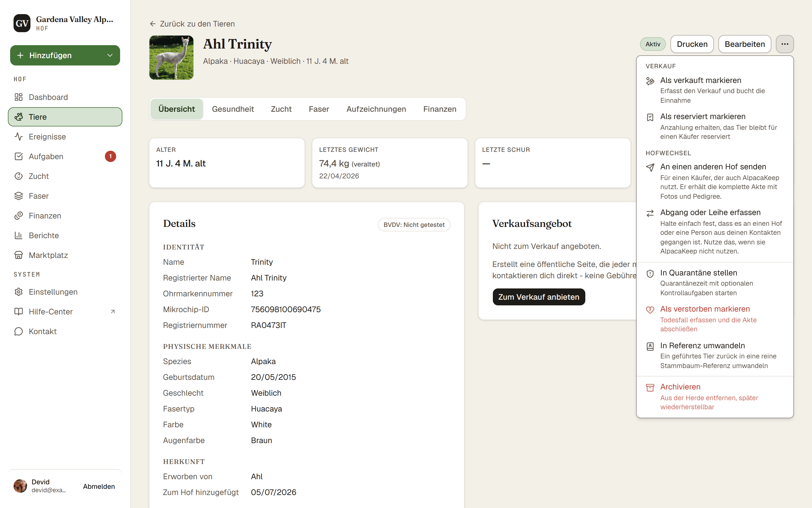Click the Devid user avatar
Viewport: 812px width, 508px height.
tap(20, 486)
